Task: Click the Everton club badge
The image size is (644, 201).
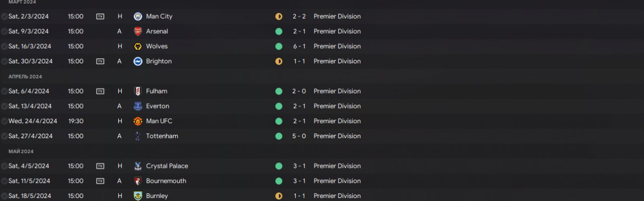Action: tap(137, 107)
